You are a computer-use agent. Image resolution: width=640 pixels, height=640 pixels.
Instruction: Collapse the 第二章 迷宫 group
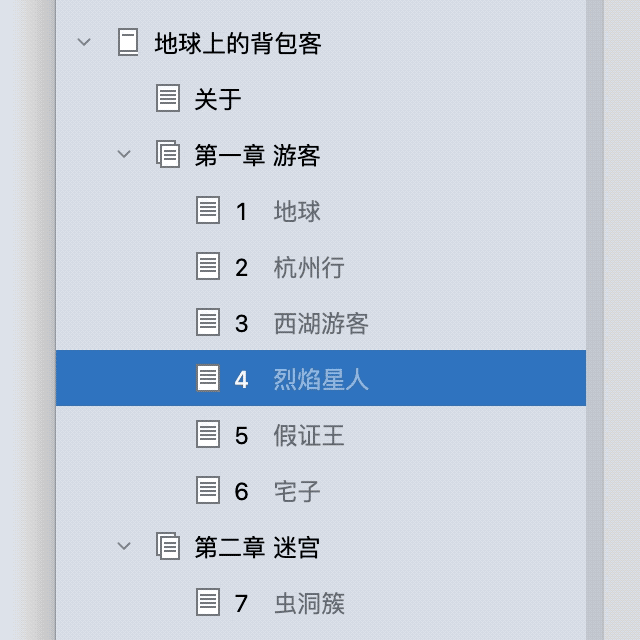124,546
